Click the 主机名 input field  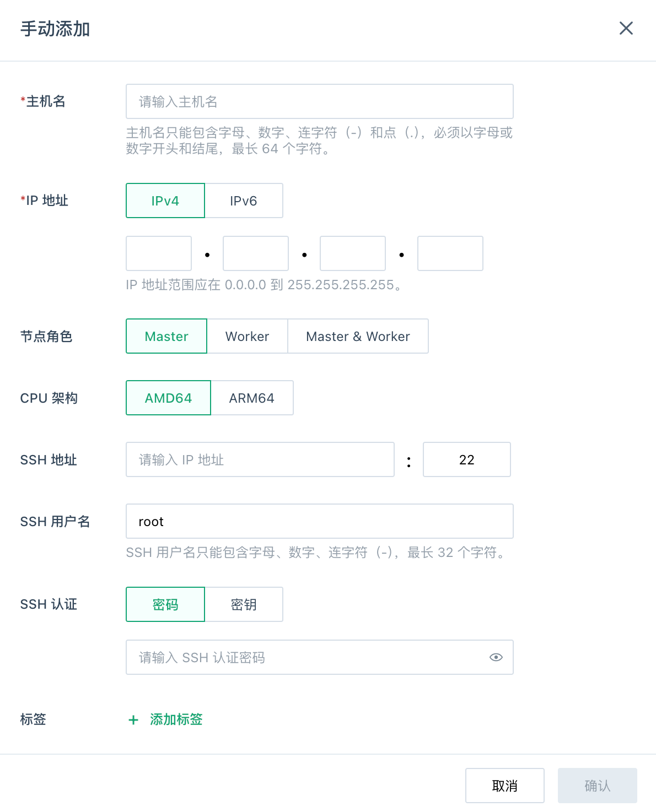pyautogui.click(x=320, y=101)
